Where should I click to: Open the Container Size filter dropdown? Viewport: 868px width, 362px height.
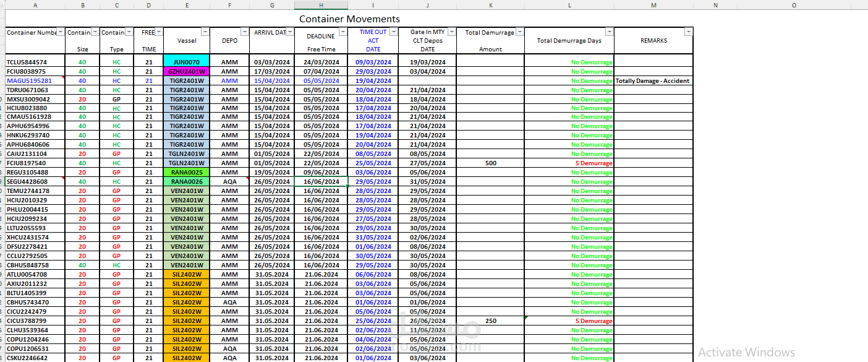pyautogui.click(x=95, y=32)
